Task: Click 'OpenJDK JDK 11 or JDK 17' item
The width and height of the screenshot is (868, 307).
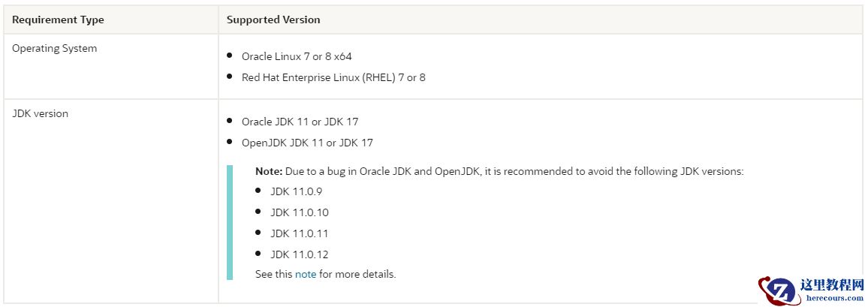Action: click(307, 143)
